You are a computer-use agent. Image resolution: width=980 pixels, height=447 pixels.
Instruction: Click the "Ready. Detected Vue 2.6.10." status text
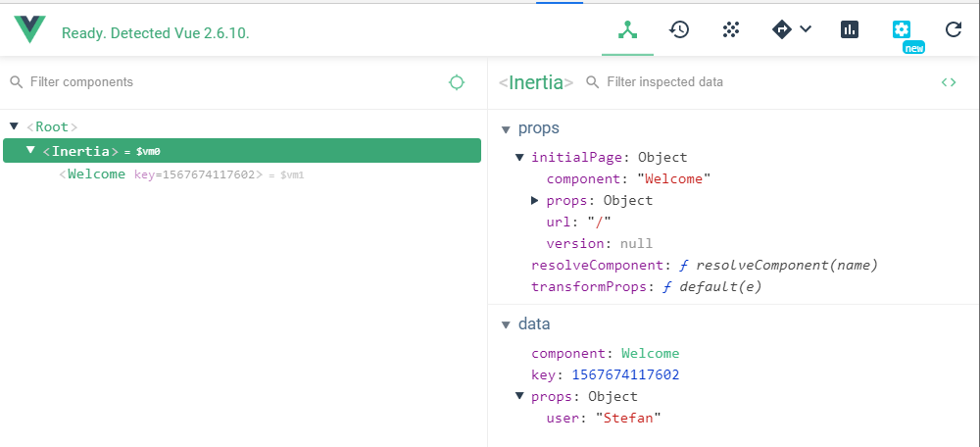pyautogui.click(x=155, y=33)
